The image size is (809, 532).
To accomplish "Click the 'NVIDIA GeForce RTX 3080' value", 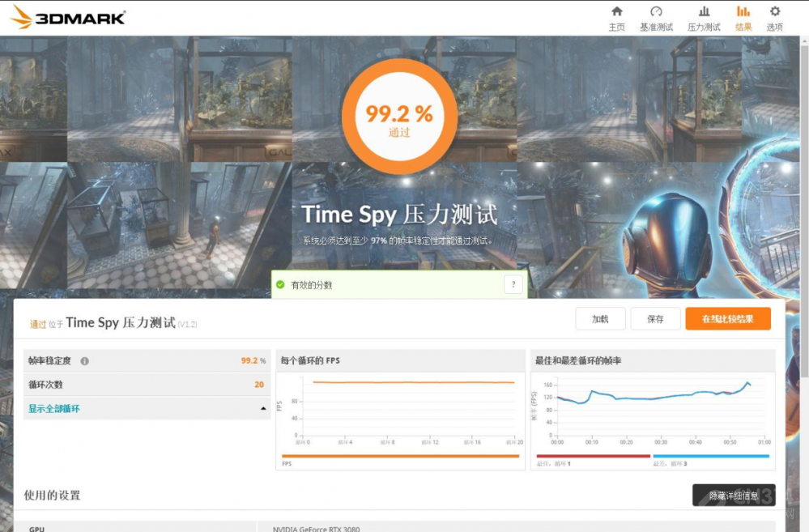I will pyautogui.click(x=317, y=529).
